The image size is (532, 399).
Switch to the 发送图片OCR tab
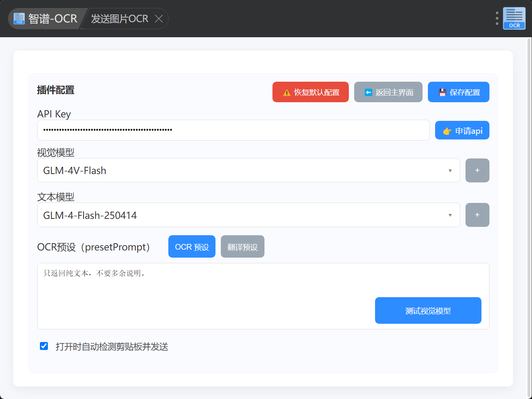pyautogui.click(x=119, y=19)
